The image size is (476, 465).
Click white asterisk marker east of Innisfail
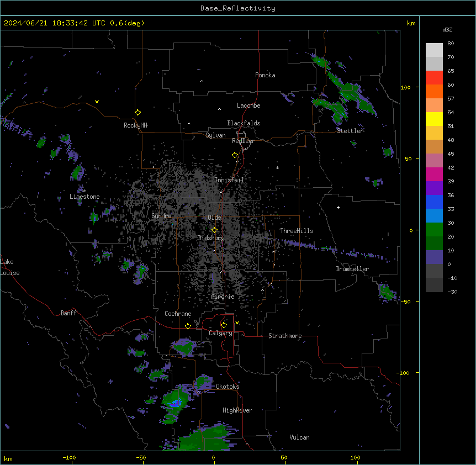pos(277,167)
